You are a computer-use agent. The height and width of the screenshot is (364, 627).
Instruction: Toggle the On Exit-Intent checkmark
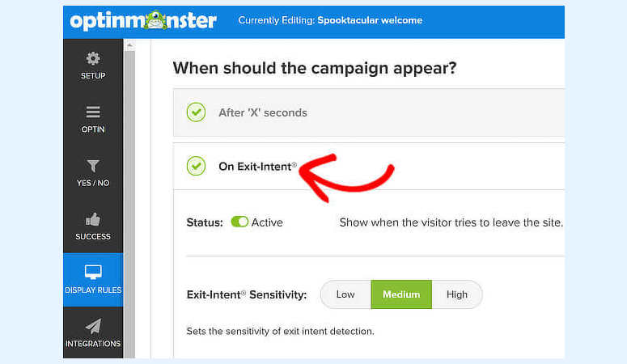[196, 166]
